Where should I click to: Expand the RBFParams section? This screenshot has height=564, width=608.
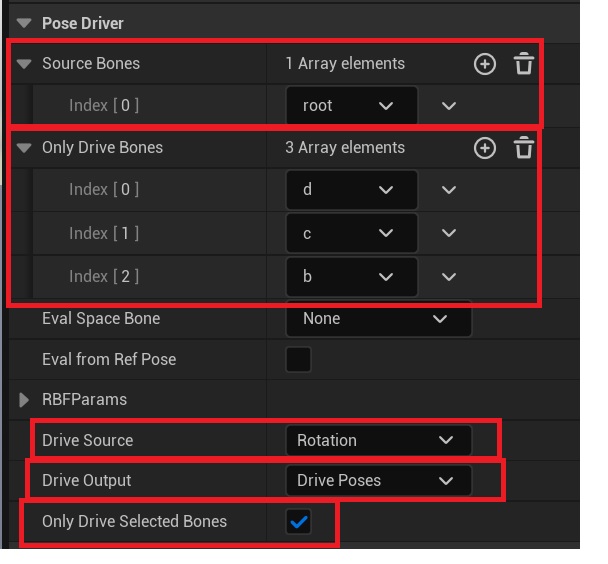[x=24, y=400]
